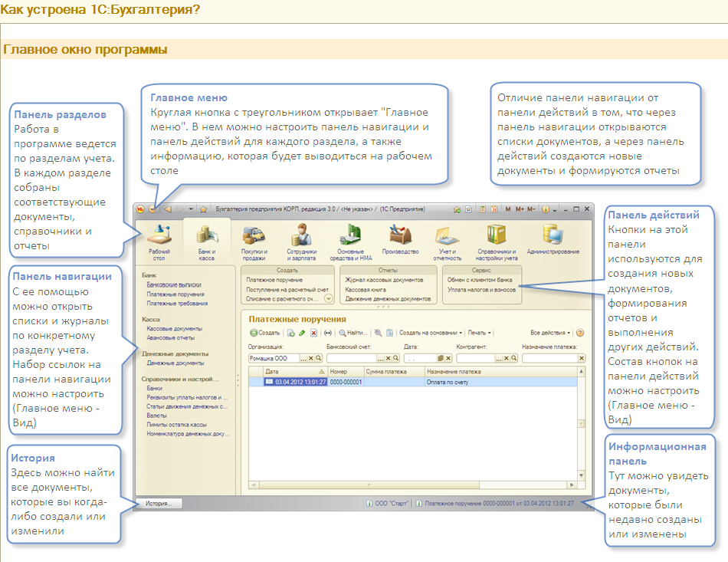Sort by the Дата column header
The width and height of the screenshot is (728, 562).
294,372
